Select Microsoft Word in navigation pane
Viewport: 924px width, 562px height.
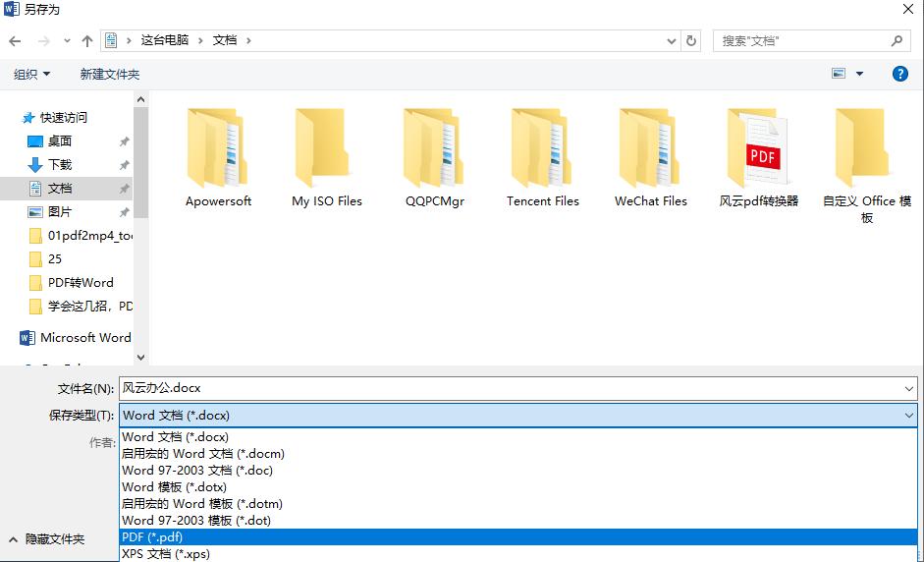76,337
